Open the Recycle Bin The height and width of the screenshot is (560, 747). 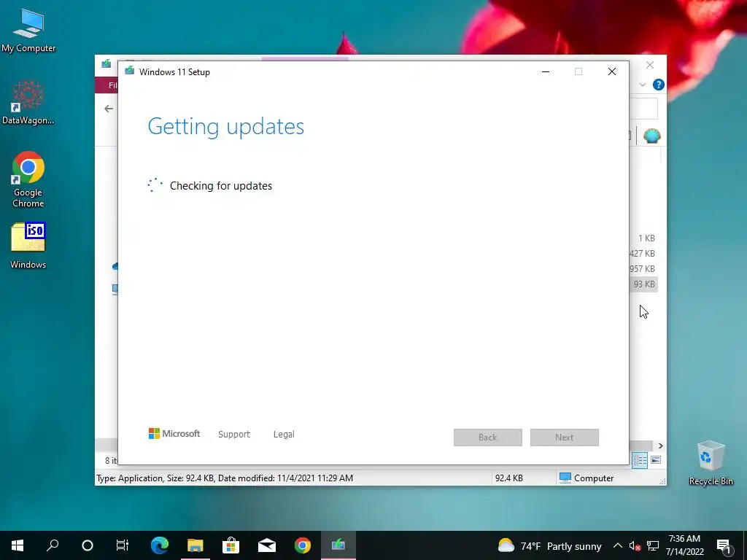[711, 463]
